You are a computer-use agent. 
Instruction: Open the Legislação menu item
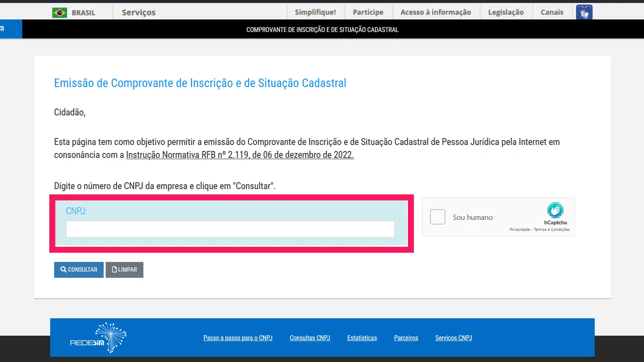click(506, 12)
